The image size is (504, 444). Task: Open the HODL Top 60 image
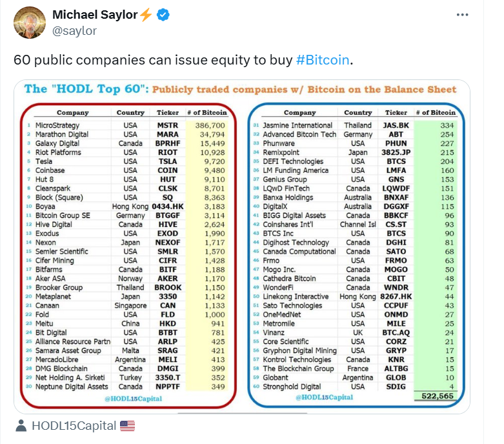pos(242,247)
